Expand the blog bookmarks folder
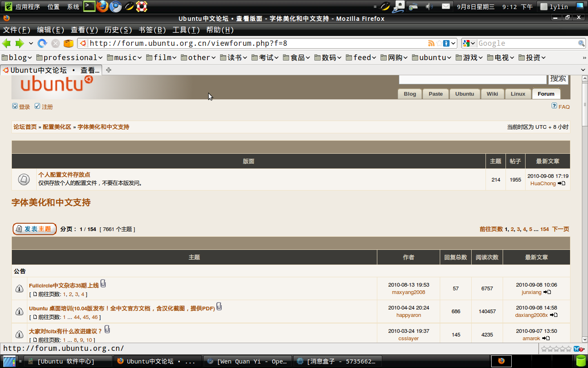The image size is (588, 368). pos(17,58)
